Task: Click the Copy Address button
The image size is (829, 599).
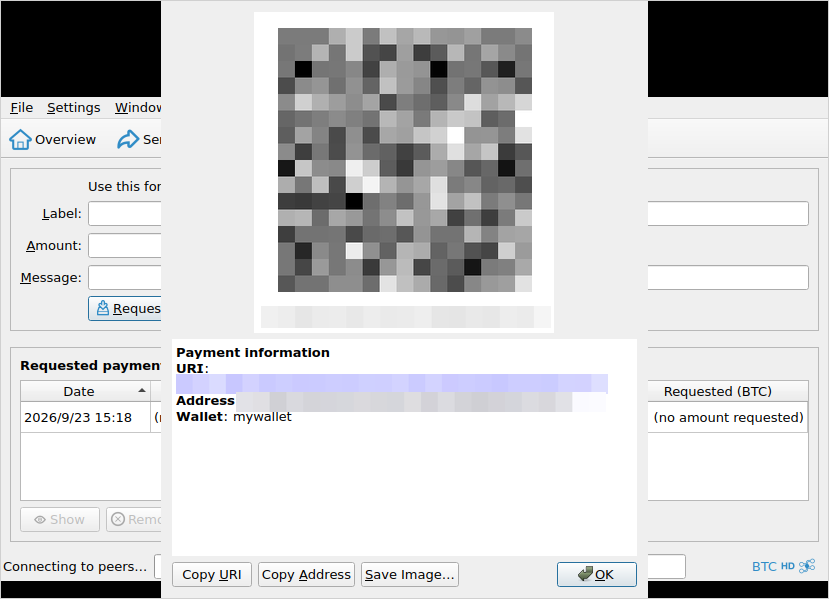Action: coord(306,575)
